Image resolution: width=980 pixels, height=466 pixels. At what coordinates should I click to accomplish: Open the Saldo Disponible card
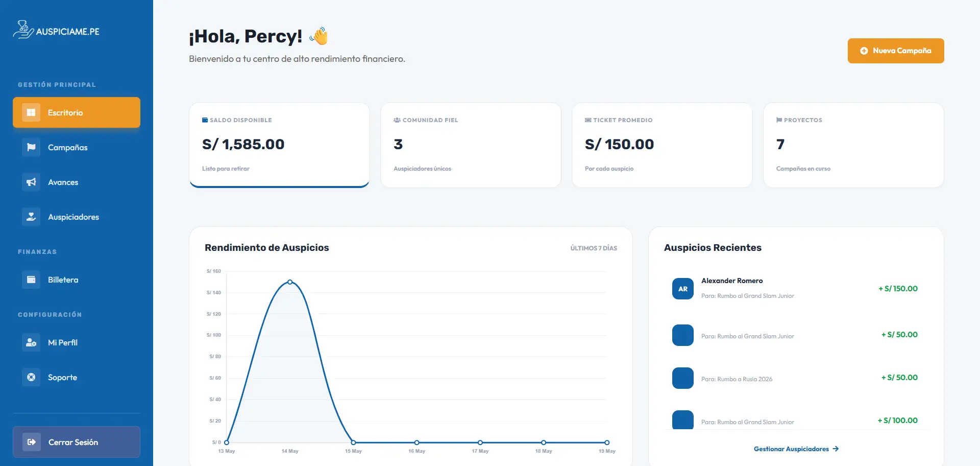tap(279, 145)
